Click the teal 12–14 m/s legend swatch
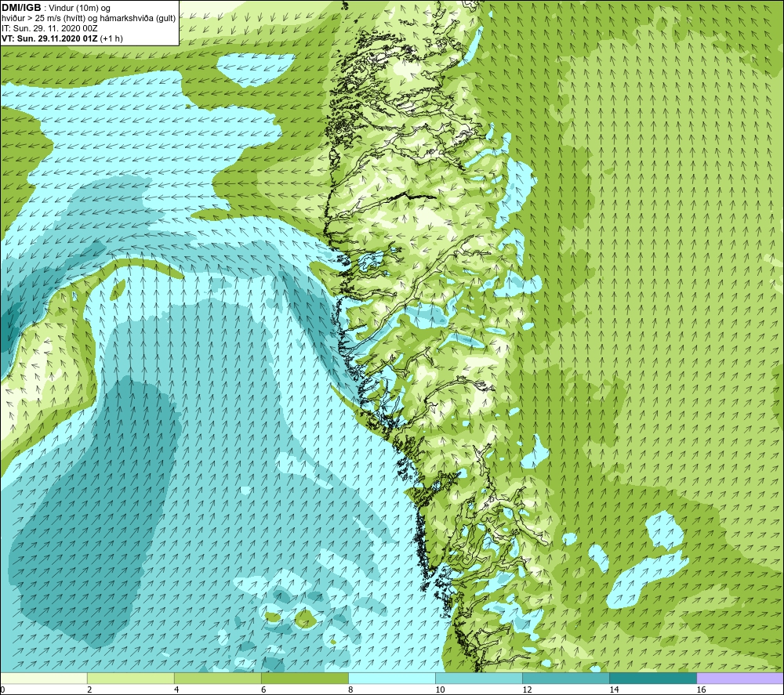Image resolution: width=784 pixels, height=695 pixels. coord(566,679)
